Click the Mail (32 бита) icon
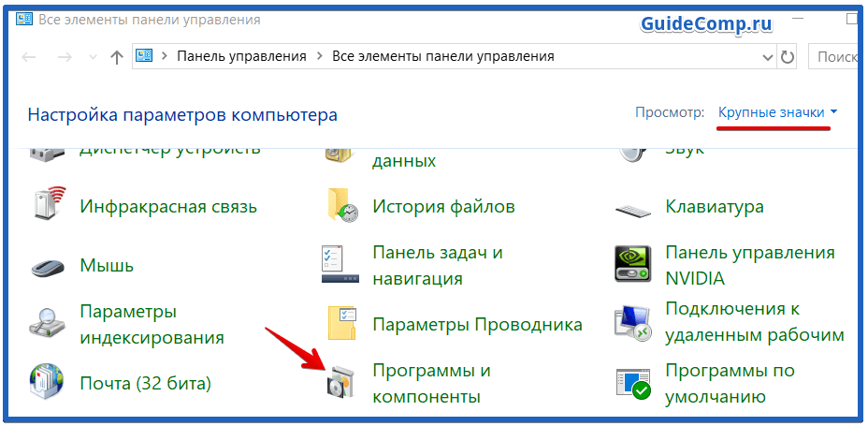Screen dimensions: 868x426 click(x=48, y=382)
